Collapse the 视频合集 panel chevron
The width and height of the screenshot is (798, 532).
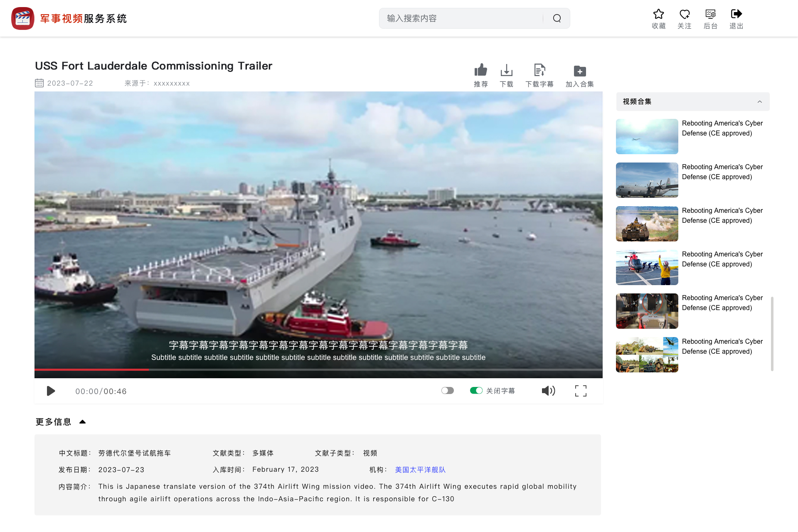pos(759,102)
